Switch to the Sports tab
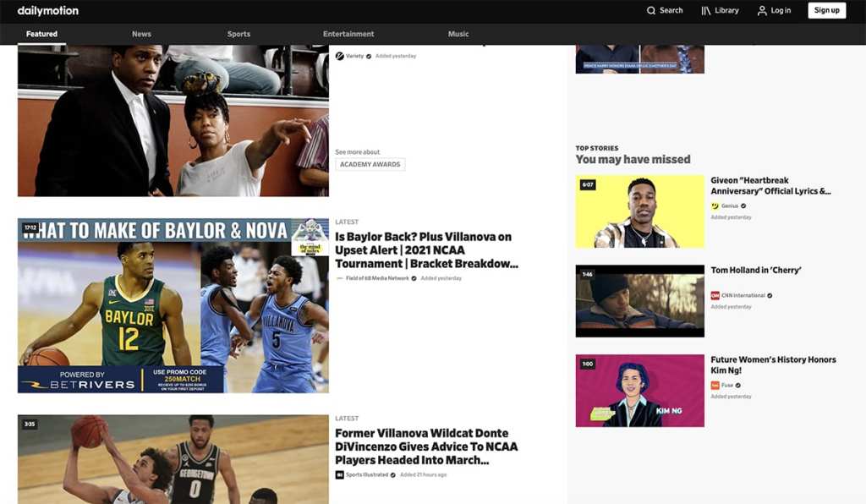 click(238, 34)
